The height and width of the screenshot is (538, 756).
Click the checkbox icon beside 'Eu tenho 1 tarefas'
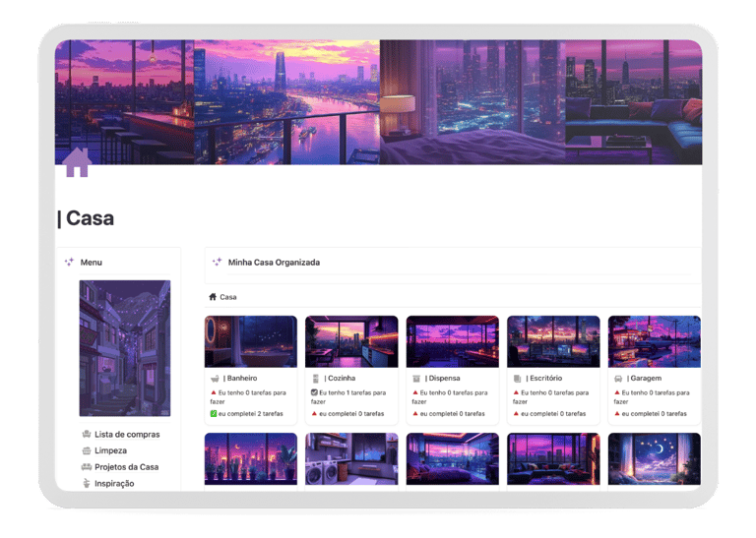(x=314, y=392)
